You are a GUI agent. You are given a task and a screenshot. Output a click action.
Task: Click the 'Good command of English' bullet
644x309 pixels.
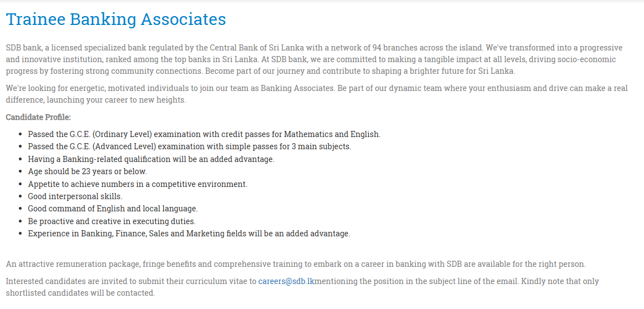pos(113,209)
